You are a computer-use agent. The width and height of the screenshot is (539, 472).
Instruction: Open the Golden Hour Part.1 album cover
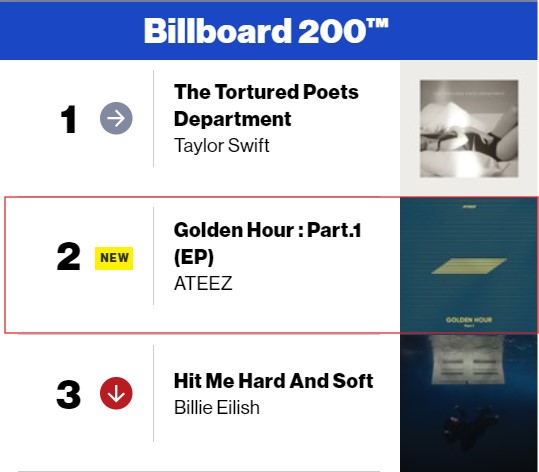point(469,265)
